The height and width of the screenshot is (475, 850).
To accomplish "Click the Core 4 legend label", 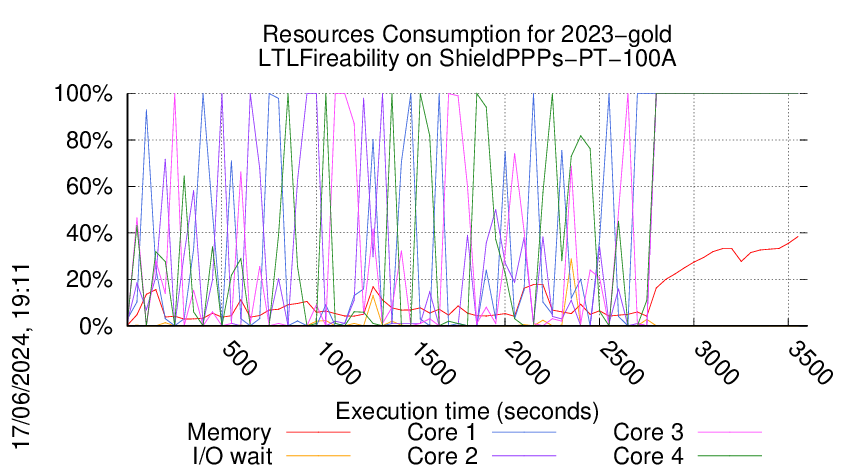I will click(648, 456).
